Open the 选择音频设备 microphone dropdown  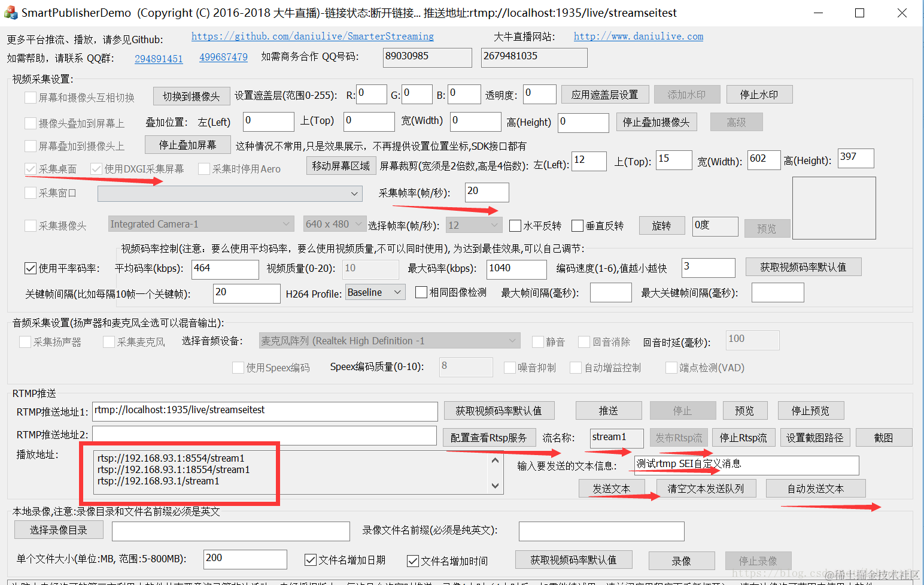point(390,341)
